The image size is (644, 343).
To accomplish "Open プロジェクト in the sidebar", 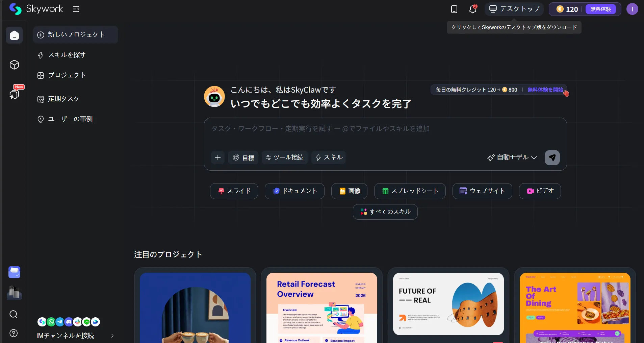I will pos(75,75).
